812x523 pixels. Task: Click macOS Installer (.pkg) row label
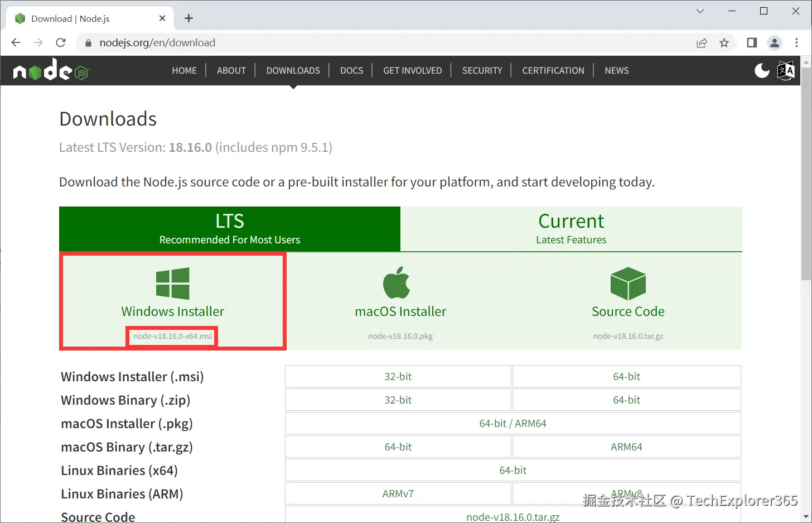[127, 424]
